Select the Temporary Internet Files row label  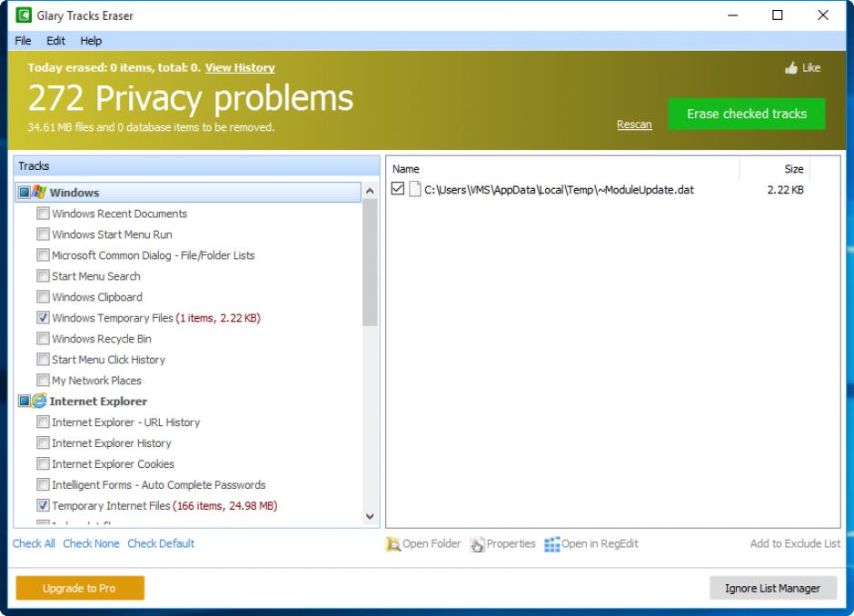(164, 505)
